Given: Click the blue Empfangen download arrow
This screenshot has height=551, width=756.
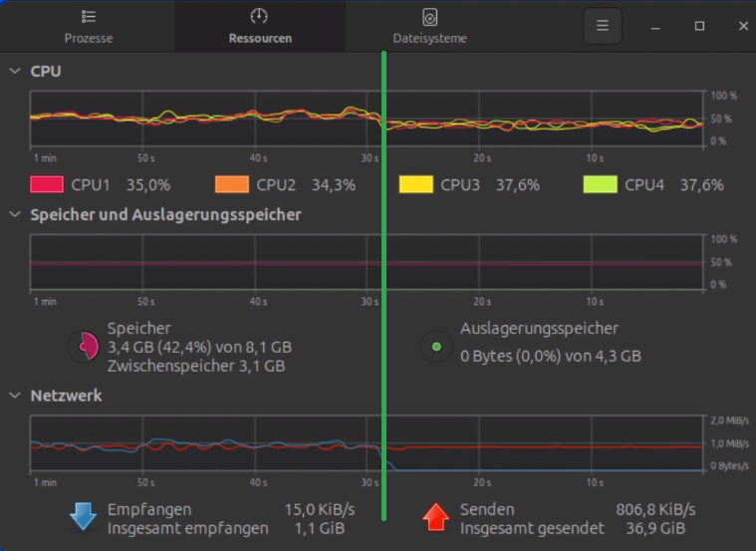Looking at the screenshot, I should (x=82, y=517).
